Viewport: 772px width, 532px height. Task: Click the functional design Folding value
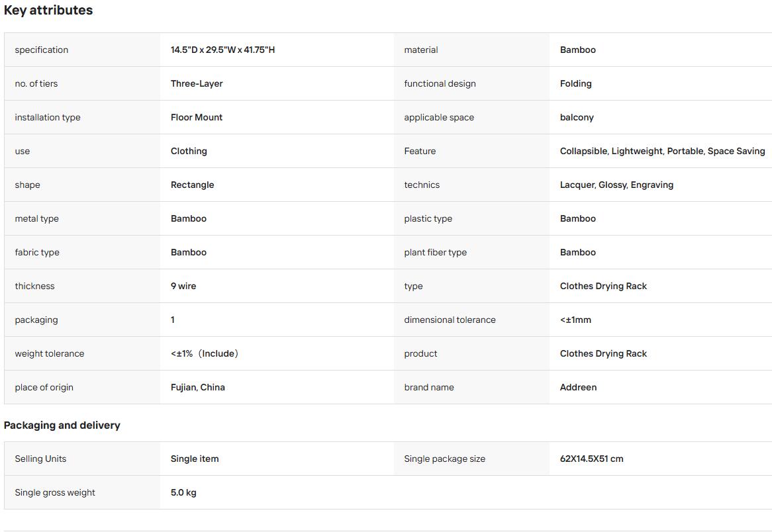click(575, 83)
